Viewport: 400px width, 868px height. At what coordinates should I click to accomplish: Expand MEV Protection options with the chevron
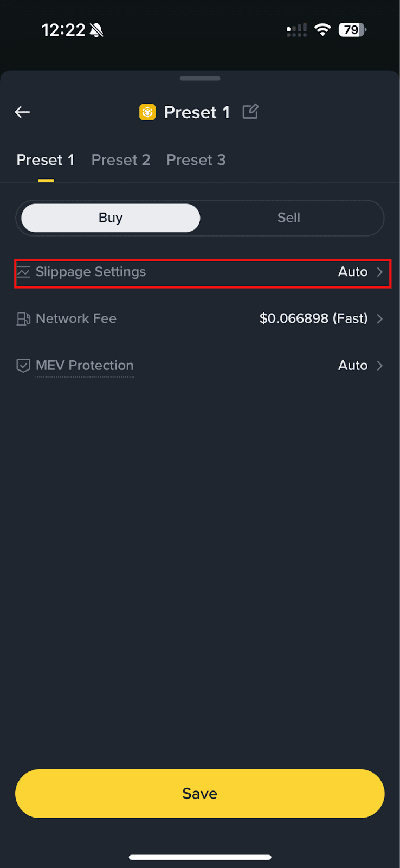pos(379,365)
